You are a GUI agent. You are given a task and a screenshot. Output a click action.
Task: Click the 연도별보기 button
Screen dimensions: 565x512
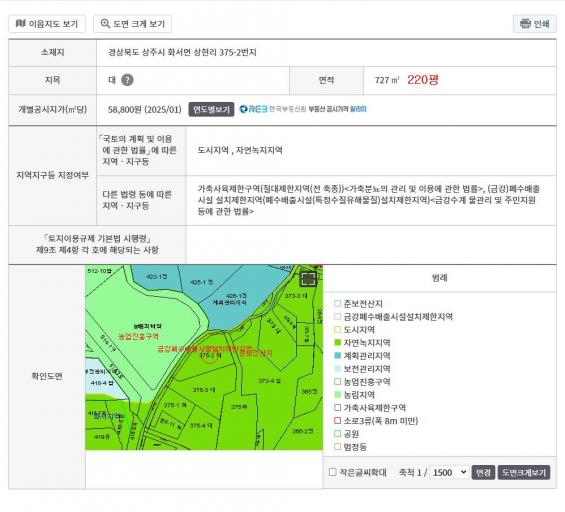pyautogui.click(x=211, y=109)
